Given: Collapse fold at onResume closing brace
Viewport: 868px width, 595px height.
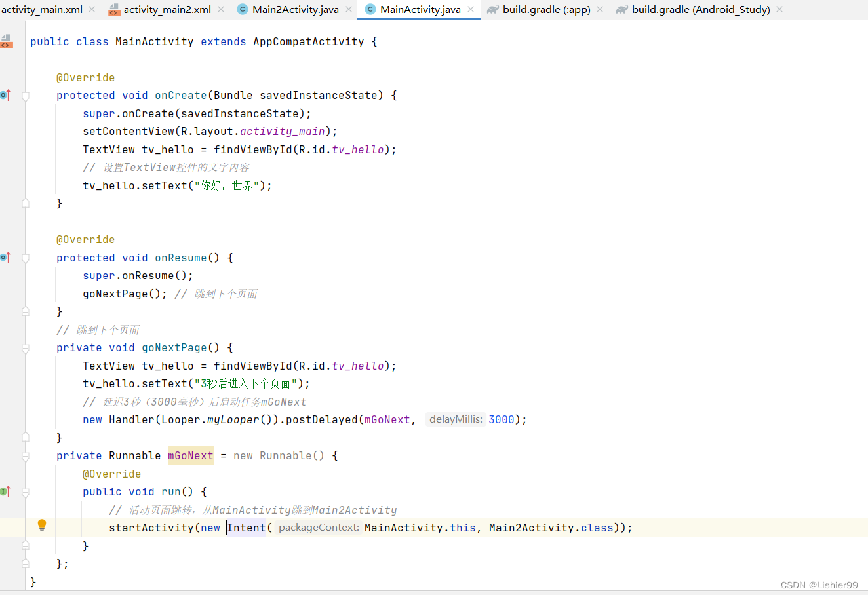Looking at the screenshot, I should pyautogui.click(x=26, y=311).
